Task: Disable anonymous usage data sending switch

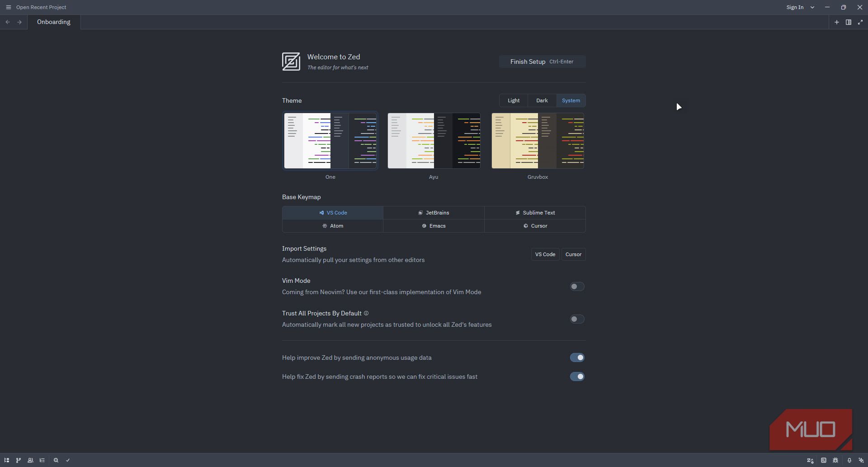Action: (577, 357)
